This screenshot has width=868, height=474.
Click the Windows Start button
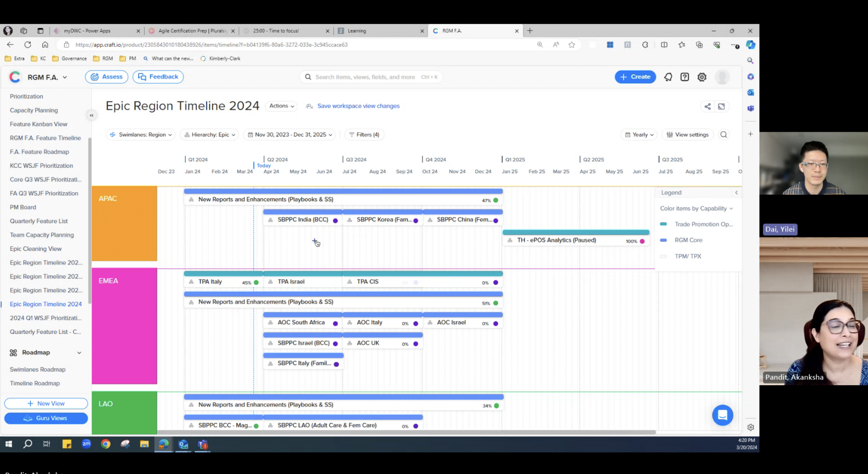[x=9, y=444]
